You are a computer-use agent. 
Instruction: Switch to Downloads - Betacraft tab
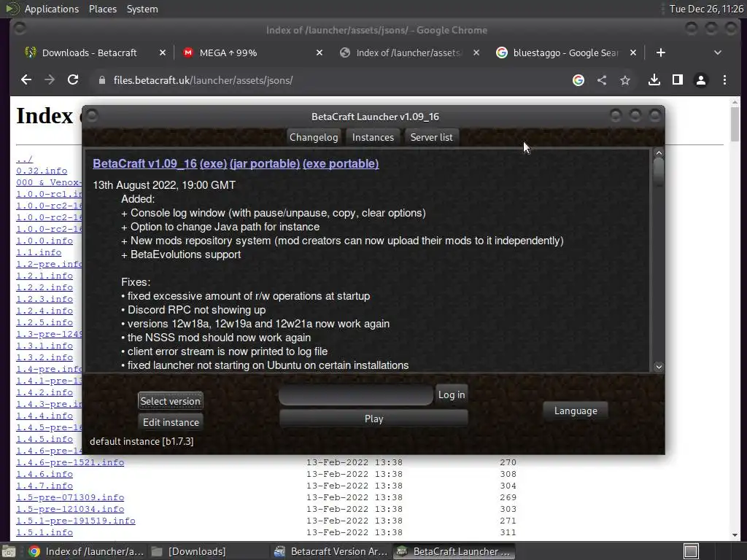89,52
